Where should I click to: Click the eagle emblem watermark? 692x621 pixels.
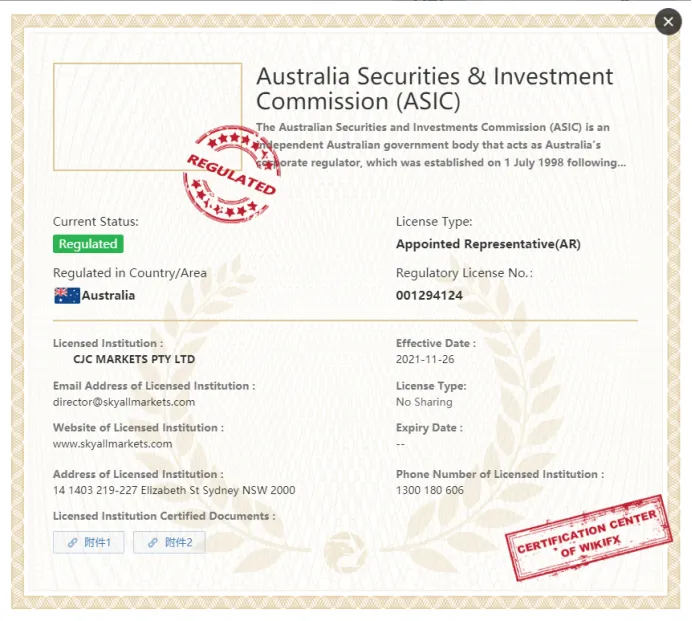click(345, 551)
